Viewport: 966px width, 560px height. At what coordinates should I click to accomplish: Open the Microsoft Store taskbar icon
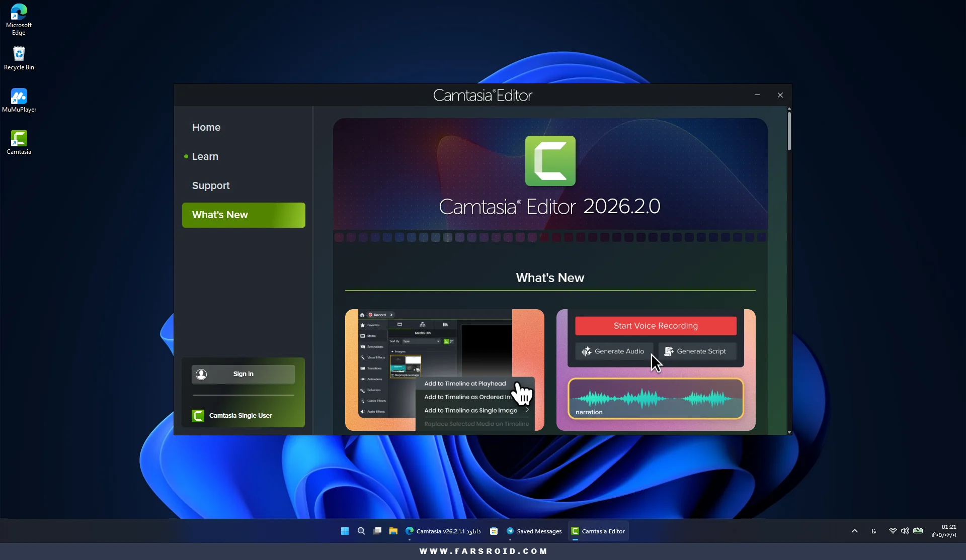tap(494, 531)
